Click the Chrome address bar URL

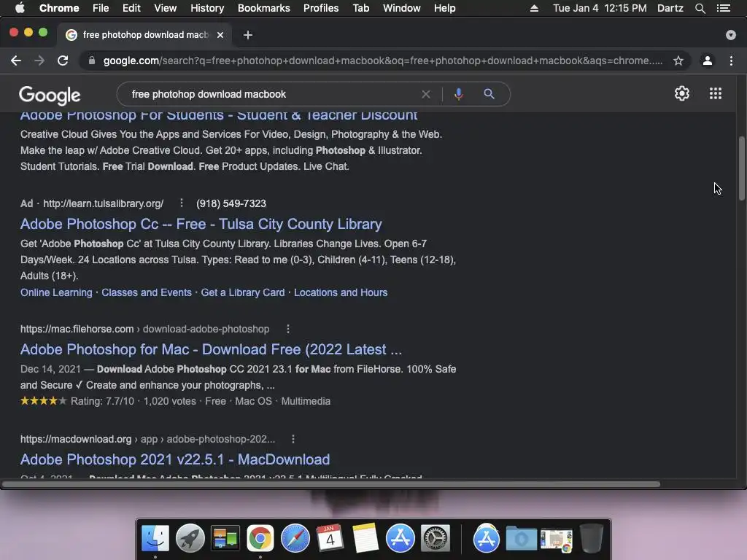(x=382, y=61)
